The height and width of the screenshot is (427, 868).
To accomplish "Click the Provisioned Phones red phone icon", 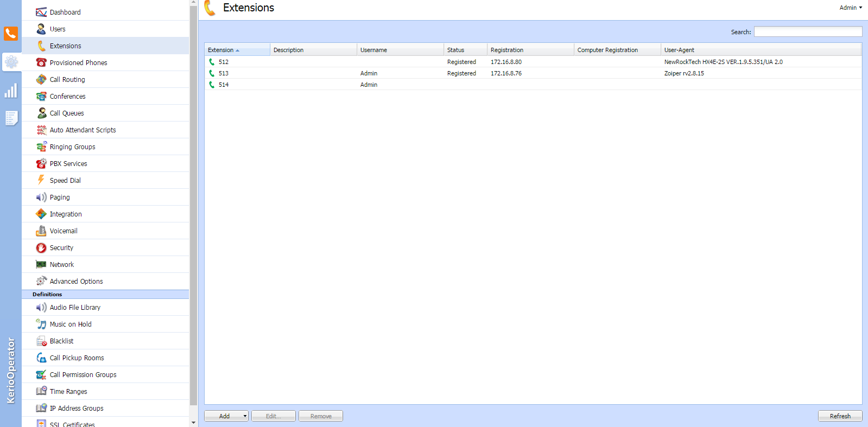I will point(41,62).
